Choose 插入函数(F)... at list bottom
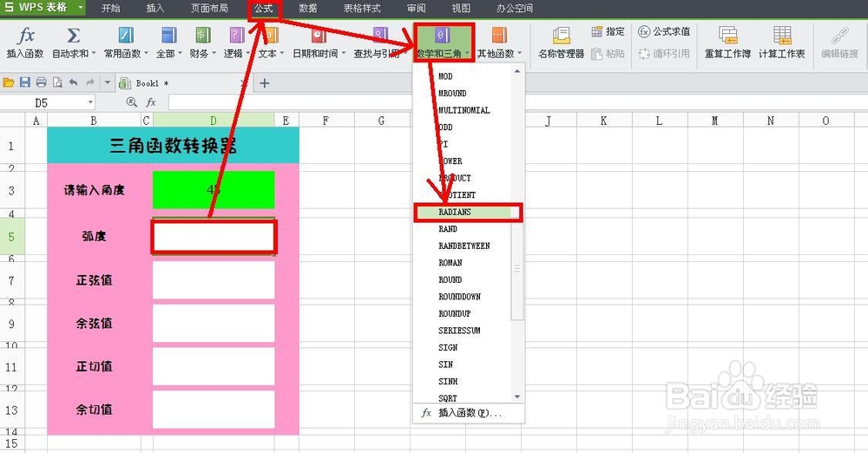The width and height of the screenshot is (868, 453). (x=469, y=413)
